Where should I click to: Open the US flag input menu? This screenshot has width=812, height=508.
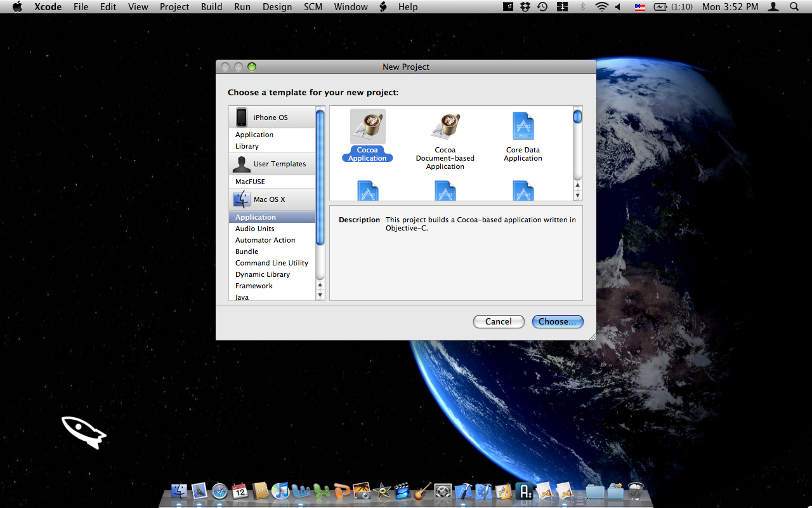(x=640, y=7)
